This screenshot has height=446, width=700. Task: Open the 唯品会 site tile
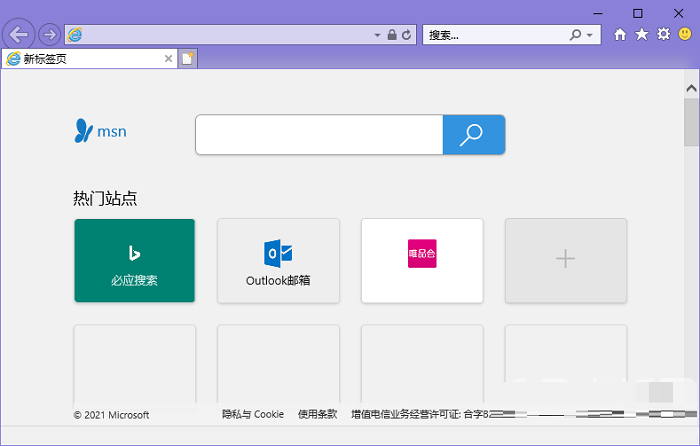(x=422, y=260)
